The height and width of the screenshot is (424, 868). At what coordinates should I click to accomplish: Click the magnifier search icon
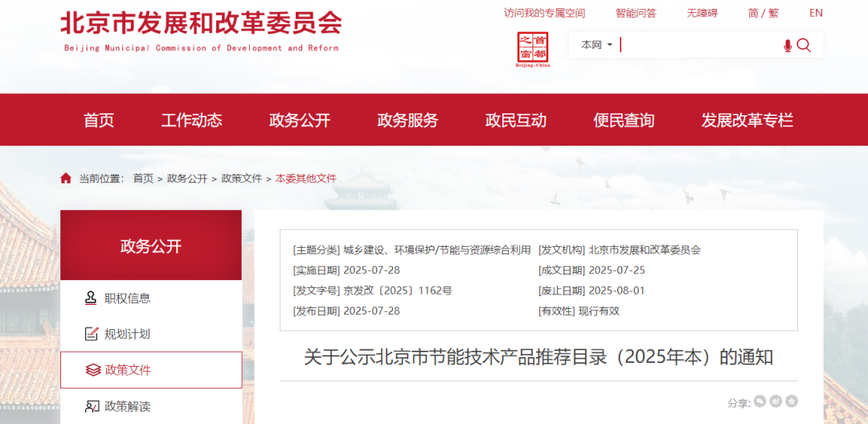coord(804,45)
